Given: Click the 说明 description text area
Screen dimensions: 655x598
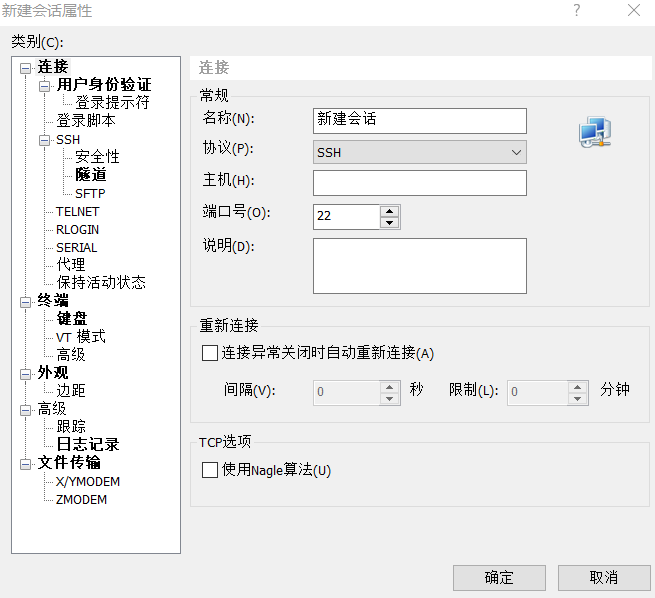Looking at the screenshot, I should point(419,266).
